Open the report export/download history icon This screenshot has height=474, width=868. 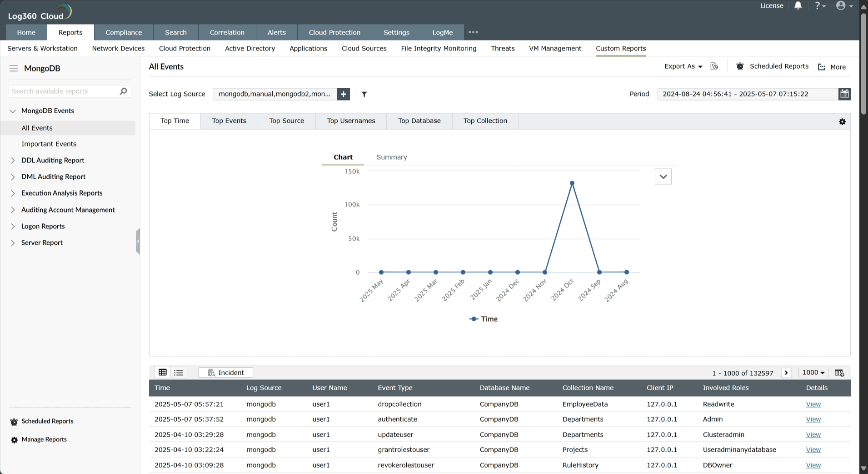(x=713, y=66)
